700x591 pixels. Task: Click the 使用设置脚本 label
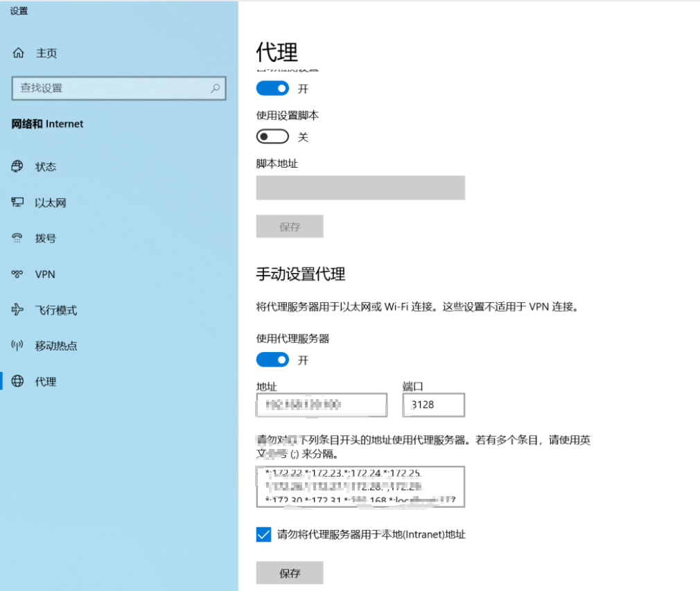[x=288, y=115]
